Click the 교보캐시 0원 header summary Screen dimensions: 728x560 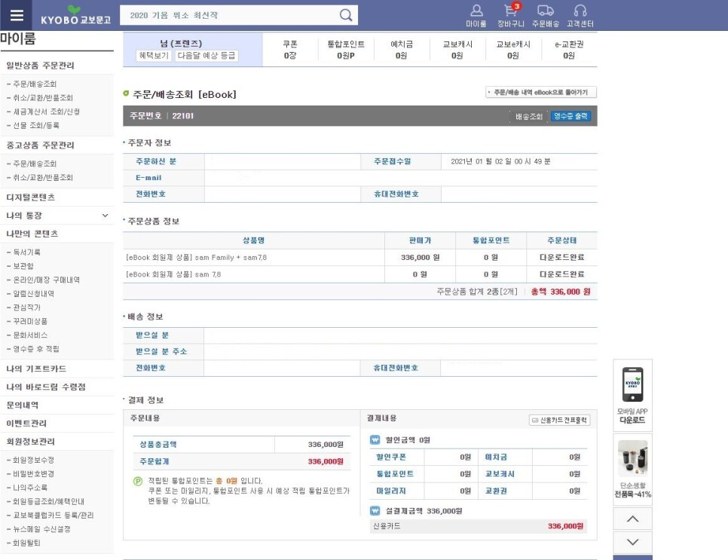pos(457,50)
